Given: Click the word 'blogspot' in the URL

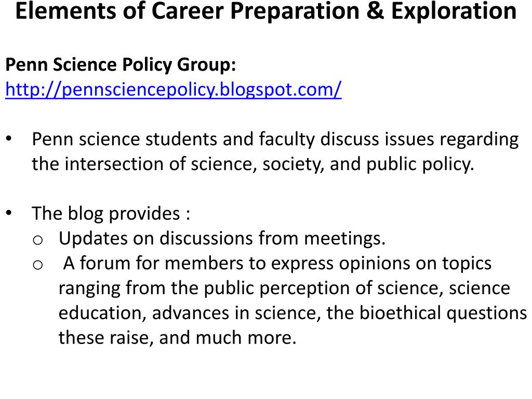Looking at the screenshot, I should pyautogui.click(x=252, y=90).
